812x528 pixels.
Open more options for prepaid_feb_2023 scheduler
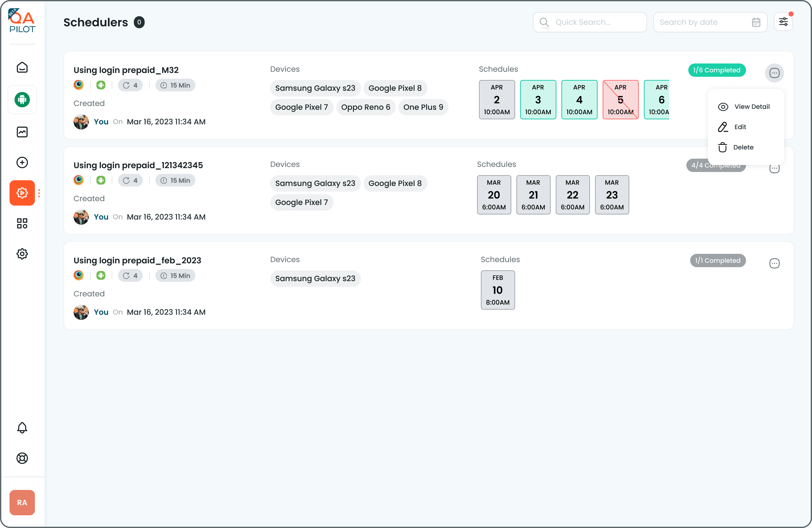coord(774,263)
